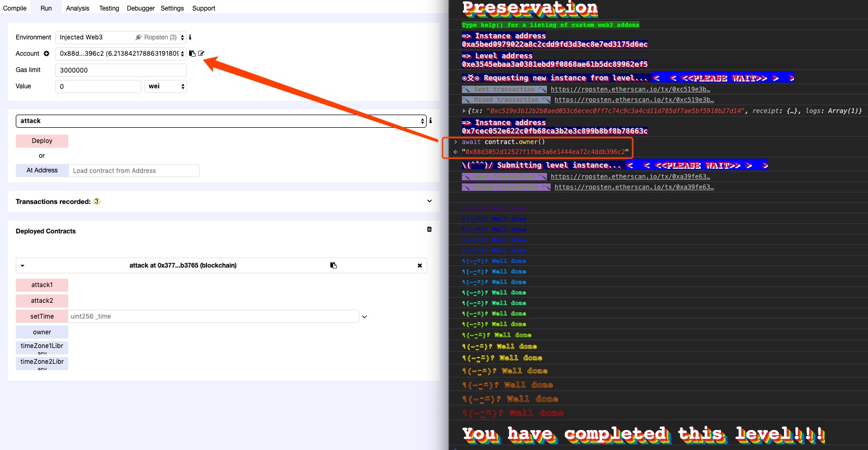868x450 pixels.
Task: Add a new account with plus icon
Action: click(x=46, y=54)
